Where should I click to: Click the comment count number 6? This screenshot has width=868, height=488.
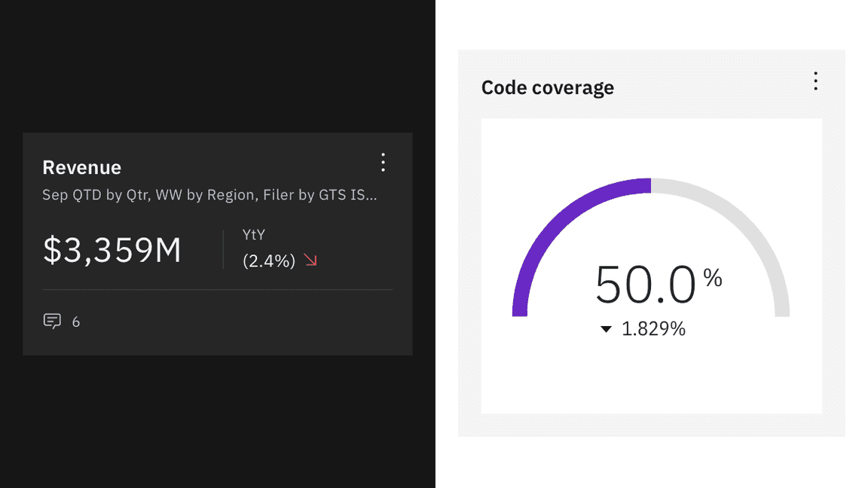[76, 322]
